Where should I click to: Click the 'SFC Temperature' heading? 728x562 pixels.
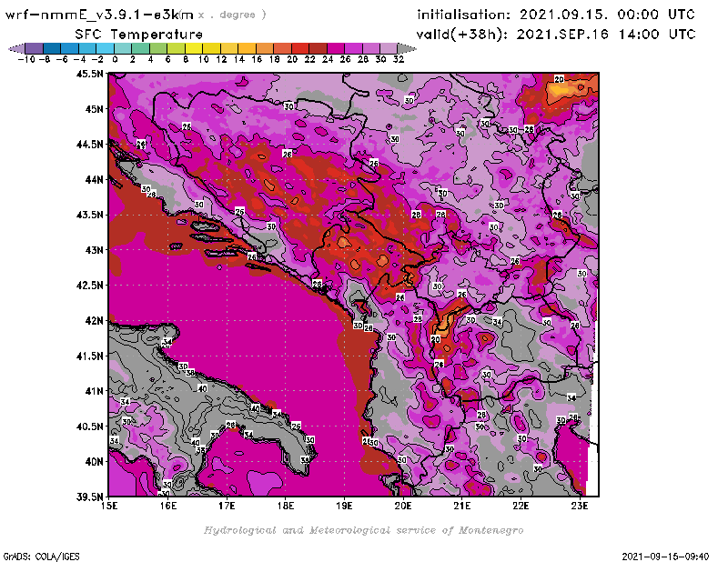click(x=139, y=35)
